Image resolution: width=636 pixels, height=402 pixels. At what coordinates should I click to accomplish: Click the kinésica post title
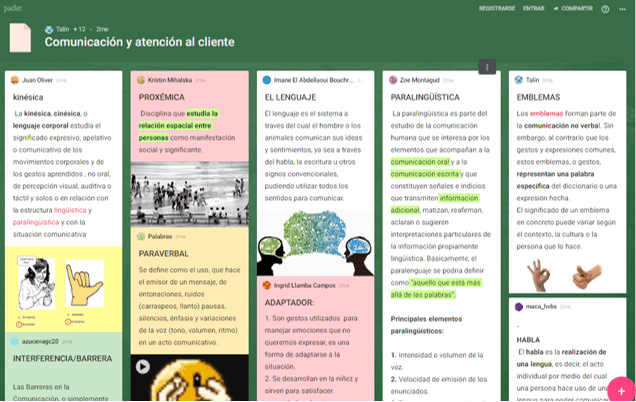click(28, 97)
